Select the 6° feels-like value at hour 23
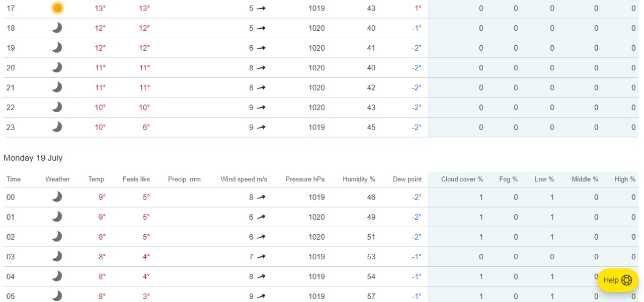Image resolution: width=644 pixels, height=302 pixels. pyautogui.click(x=146, y=127)
